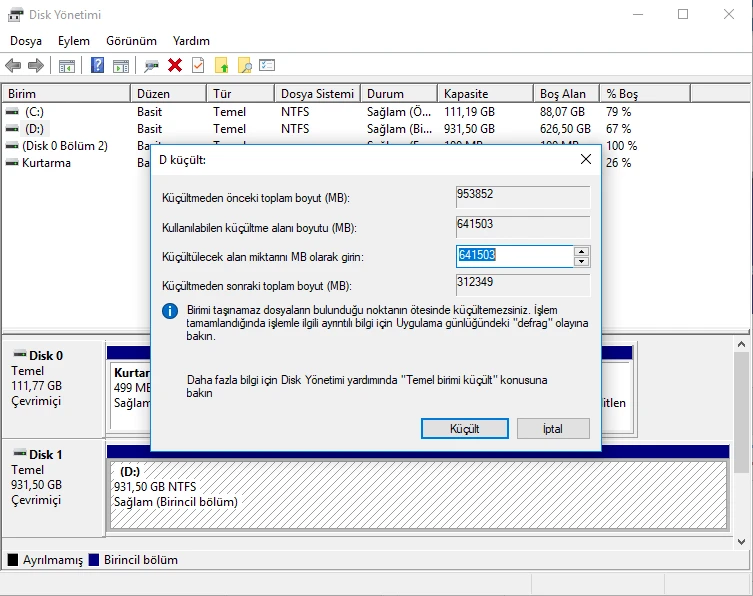Increase shrink amount with up spinner
753x596 pixels.
tap(582, 252)
